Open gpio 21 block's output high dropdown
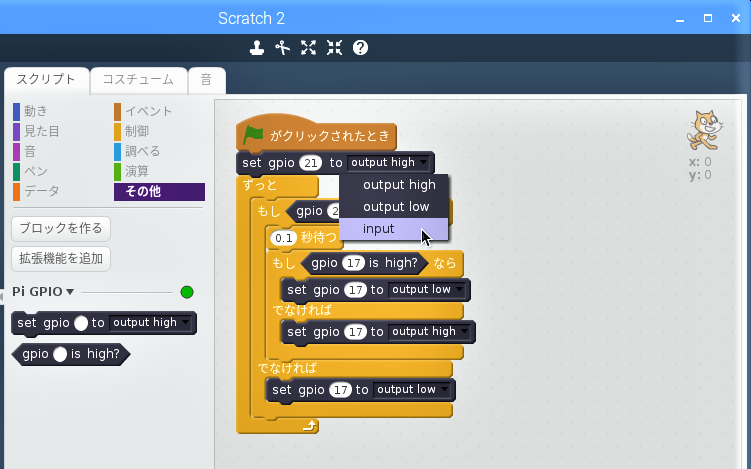This screenshot has width=751, height=469. (x=389, y=162)
